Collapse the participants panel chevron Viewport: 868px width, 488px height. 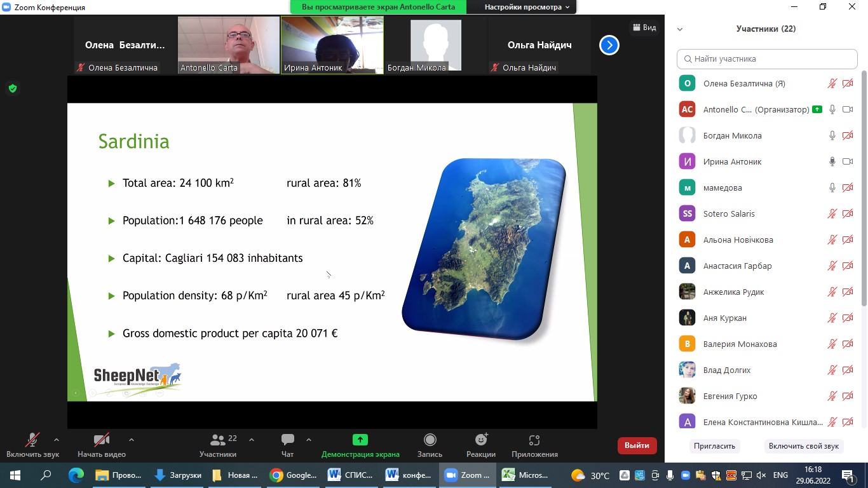click(680, 29)
